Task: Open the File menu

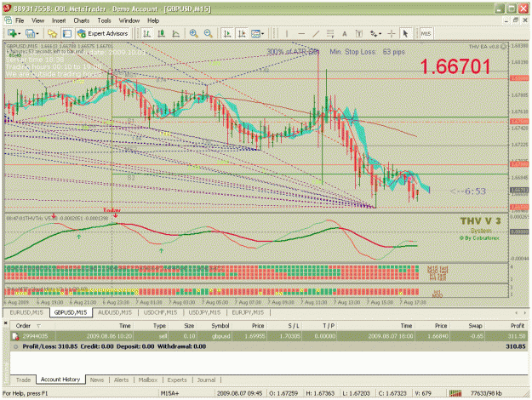Action: [x=20, y=20]
